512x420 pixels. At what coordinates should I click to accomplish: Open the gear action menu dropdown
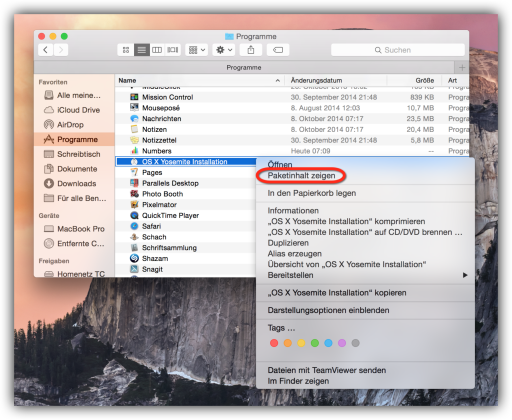(x=223, y=50)
